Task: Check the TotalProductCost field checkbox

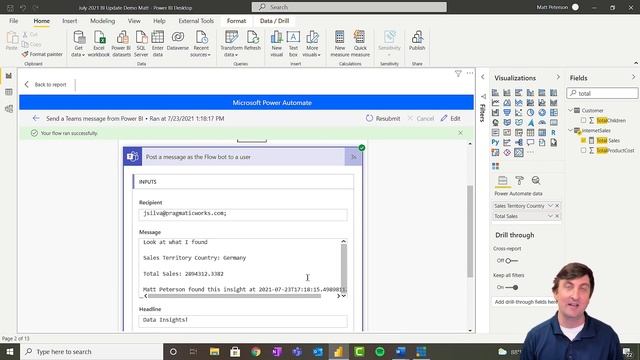Action: point(583,150)
